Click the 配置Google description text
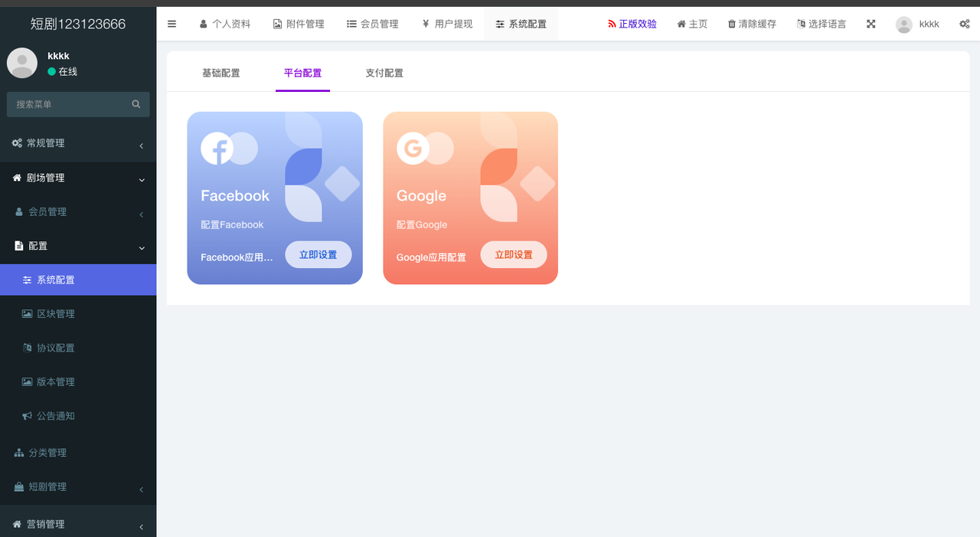This screenshot has width=980, height=537. [x=422, y=225]
